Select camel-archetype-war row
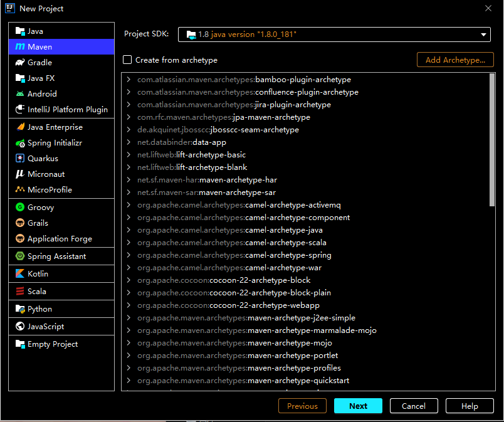This screenshot has height=422, width=504. click(x=305, y=267)
